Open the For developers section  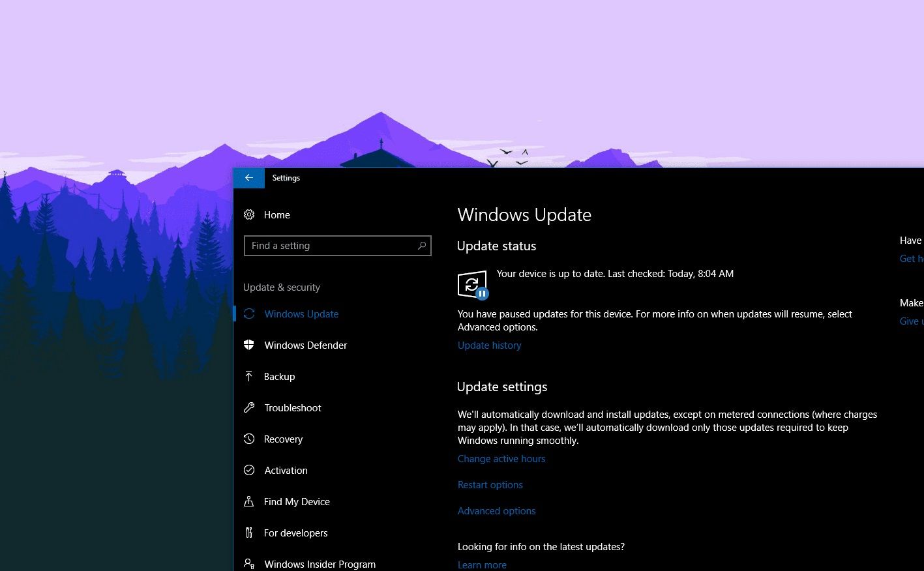coord(295,533)
